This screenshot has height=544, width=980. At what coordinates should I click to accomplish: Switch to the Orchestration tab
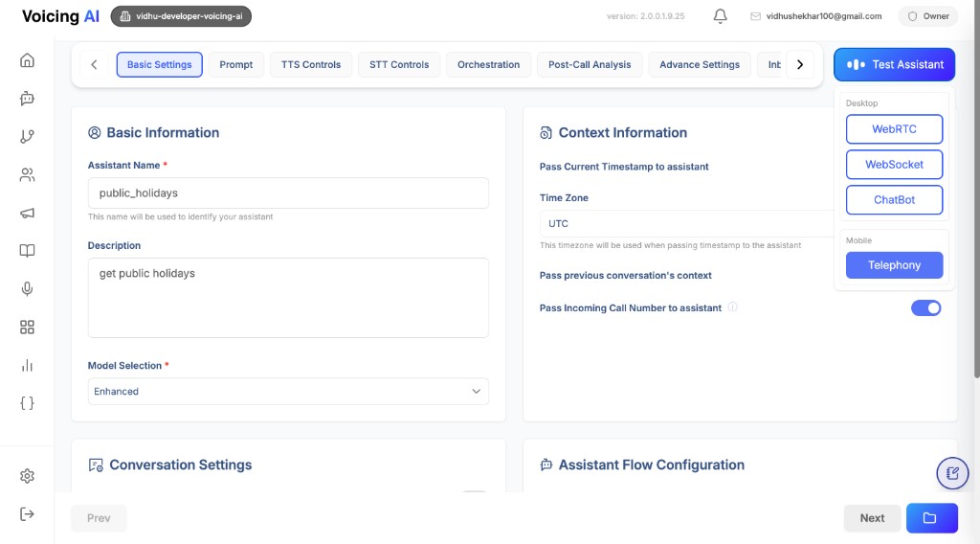(x=488, y=64)
